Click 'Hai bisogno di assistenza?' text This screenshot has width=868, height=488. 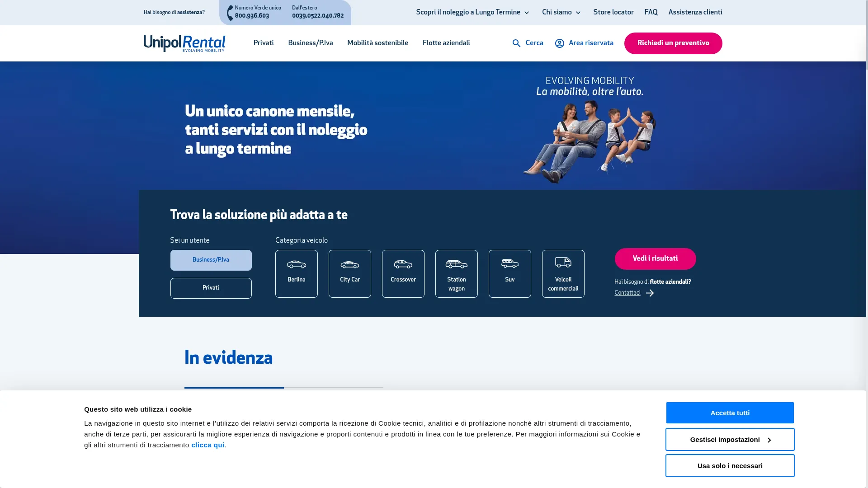click(174, 13)
